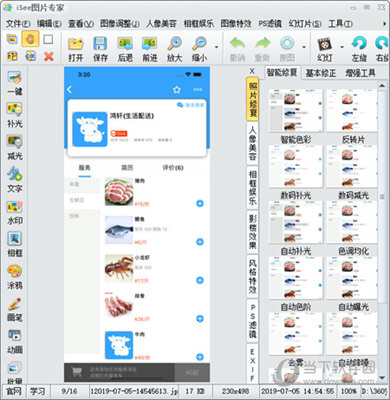This screenshot has height=400, width=390.
Task: Open the 水印 watermark tool
Action: [x=15, y=212]
